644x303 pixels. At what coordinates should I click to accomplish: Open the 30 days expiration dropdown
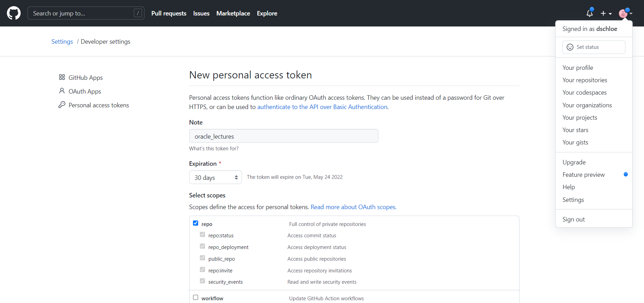[x=215, y=177]
